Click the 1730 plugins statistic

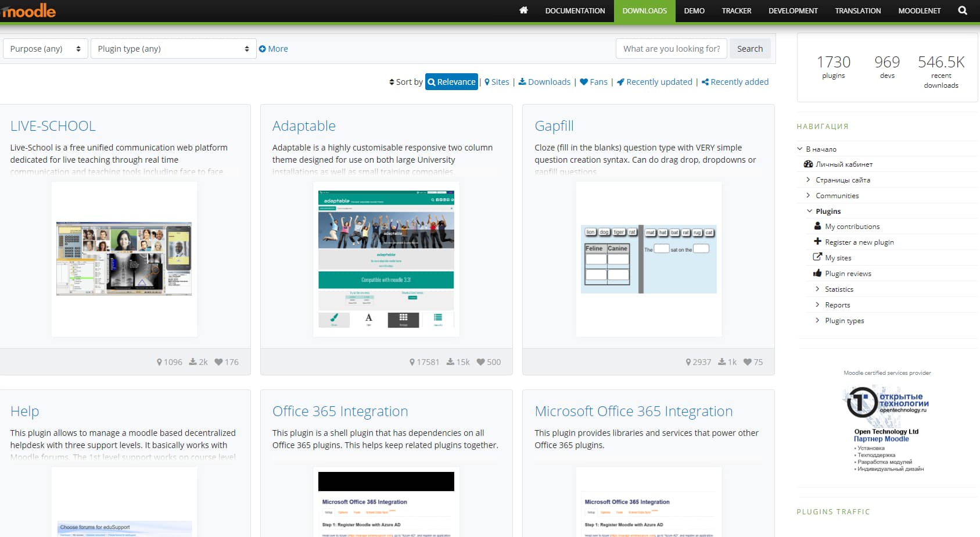(x=834, y=66)
